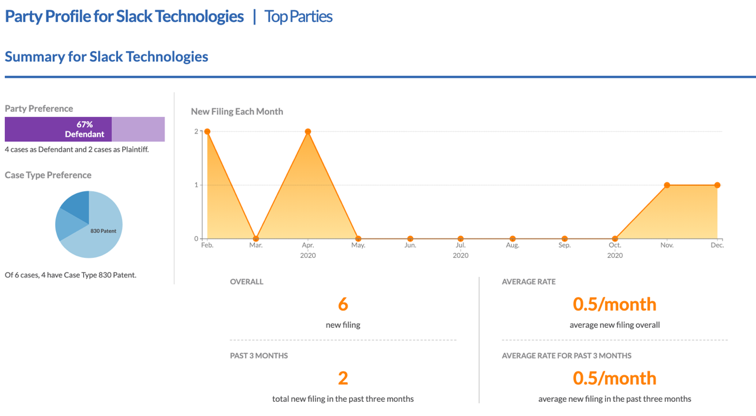Screen dimensions: 756x416
Task: Click the AVERAGE RATE section label
Action: pos(529,282)
